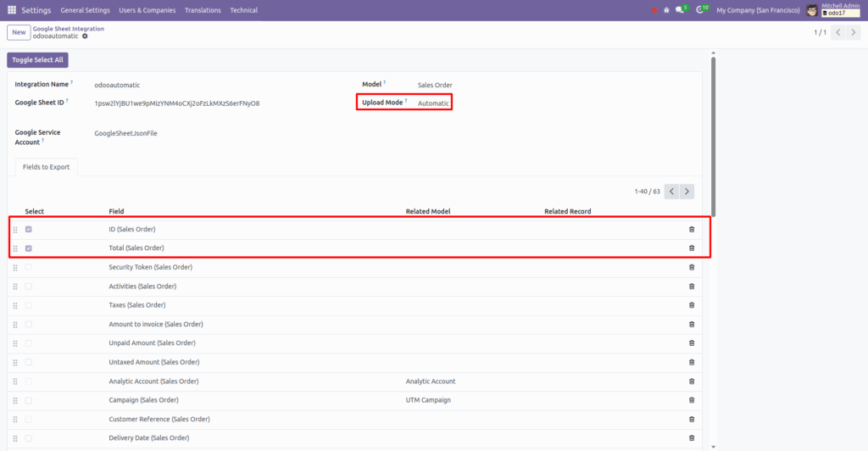868x451 pixels.
Task: Open the My Company (San Francisco) switcher
Action: tap(758, 10)
